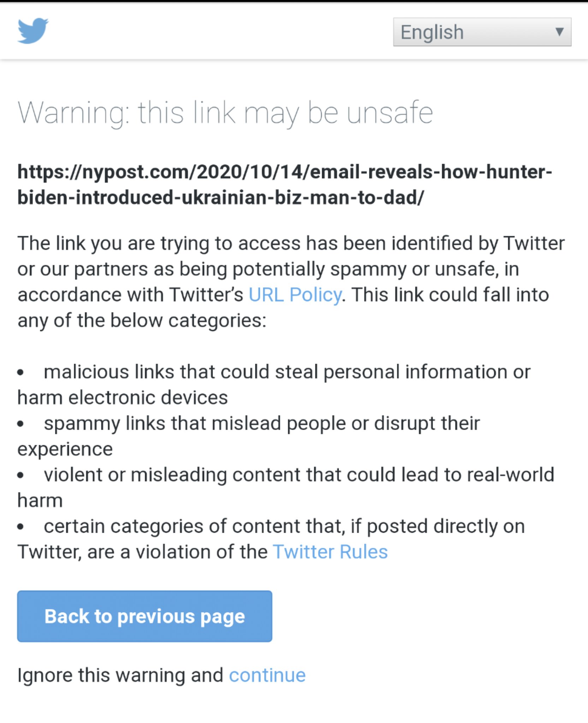
Task: Open the Twitter Rules link
Action: (330, 552)
